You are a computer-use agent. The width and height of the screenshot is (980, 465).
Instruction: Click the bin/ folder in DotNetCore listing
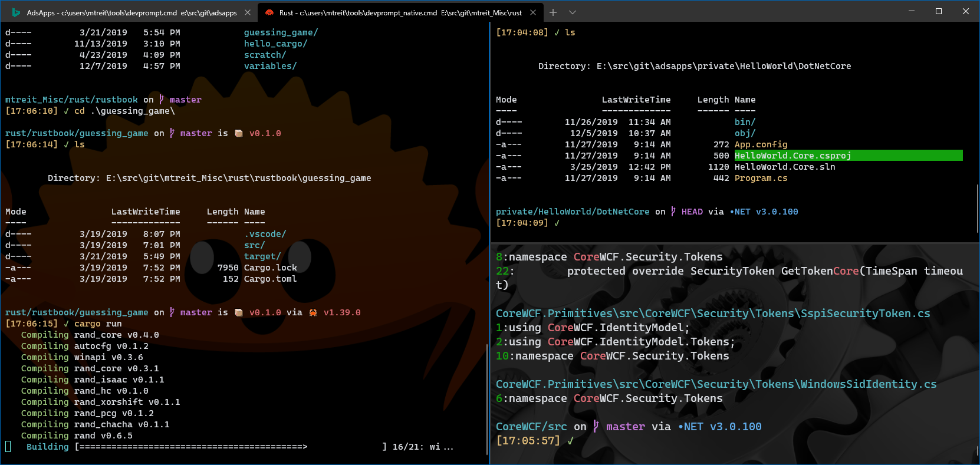[x=745, y=122]
